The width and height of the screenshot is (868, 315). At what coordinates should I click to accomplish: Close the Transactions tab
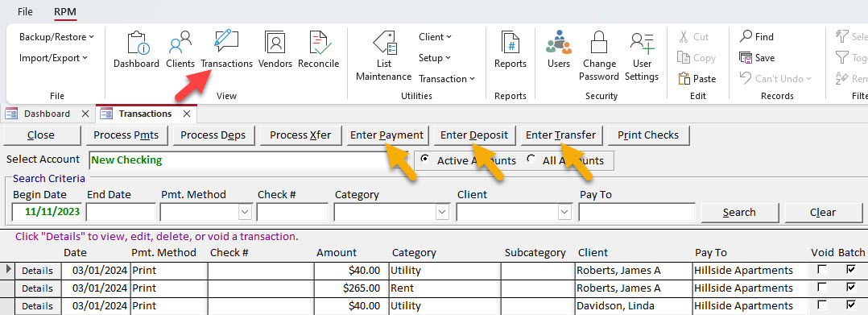pyautogui.click(x=187, y=114)
